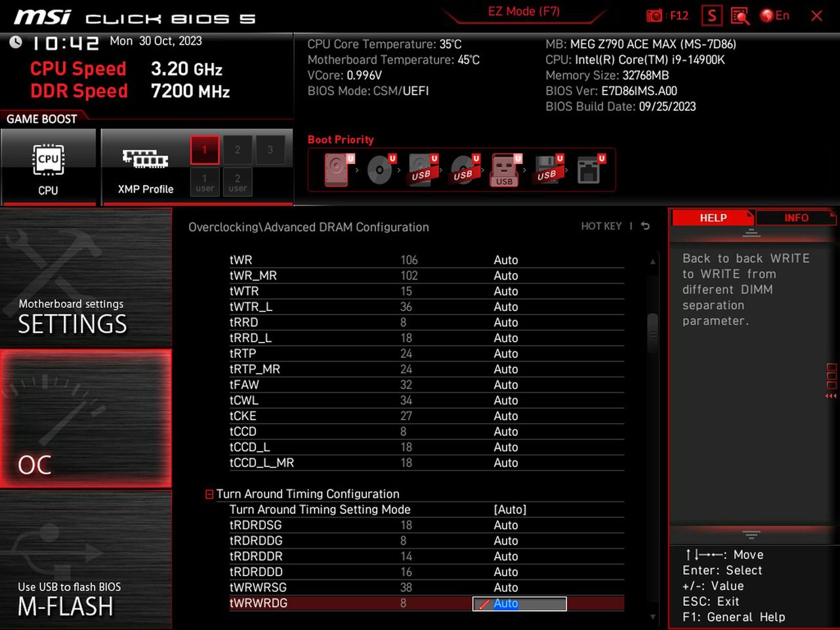Click the back arrow next to HOT KEY
The image size is (840, 630).
pyautogui.click(x=645, y=226)
